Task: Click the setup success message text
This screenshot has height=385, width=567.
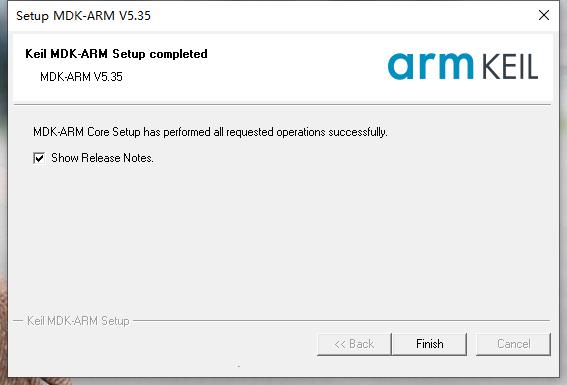Action: [x=210, y=132]
